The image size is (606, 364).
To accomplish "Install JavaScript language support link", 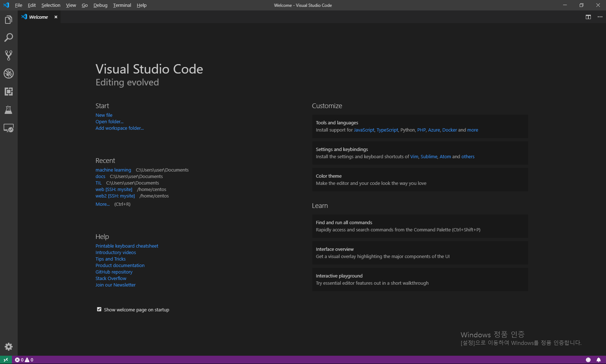I will coord(364,130).
